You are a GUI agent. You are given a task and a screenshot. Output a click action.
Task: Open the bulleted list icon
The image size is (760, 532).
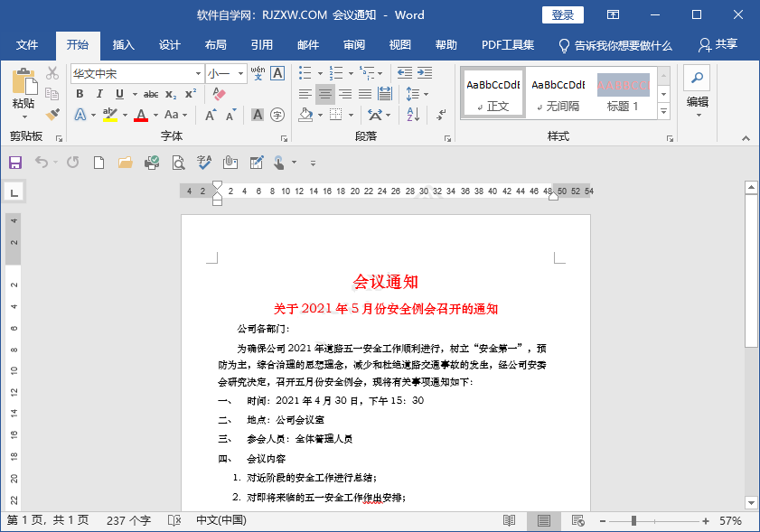click(305, 72)
